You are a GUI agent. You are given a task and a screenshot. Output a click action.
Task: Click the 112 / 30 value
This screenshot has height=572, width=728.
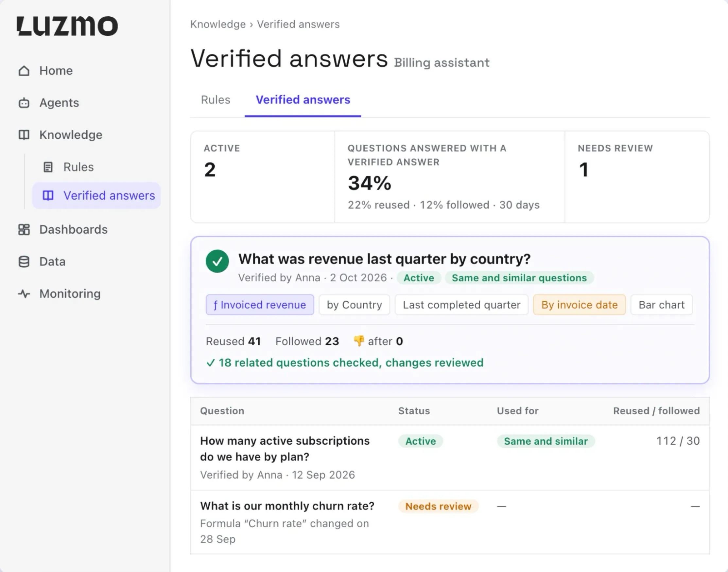pyautogui.click(x=678, y=441)
